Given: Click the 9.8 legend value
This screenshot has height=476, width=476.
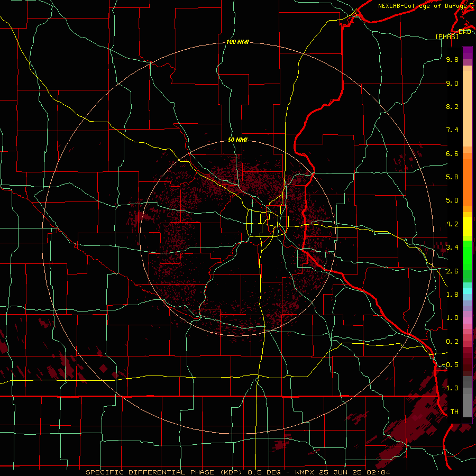Looking at the screenshot, I should [x=452, y=60].
